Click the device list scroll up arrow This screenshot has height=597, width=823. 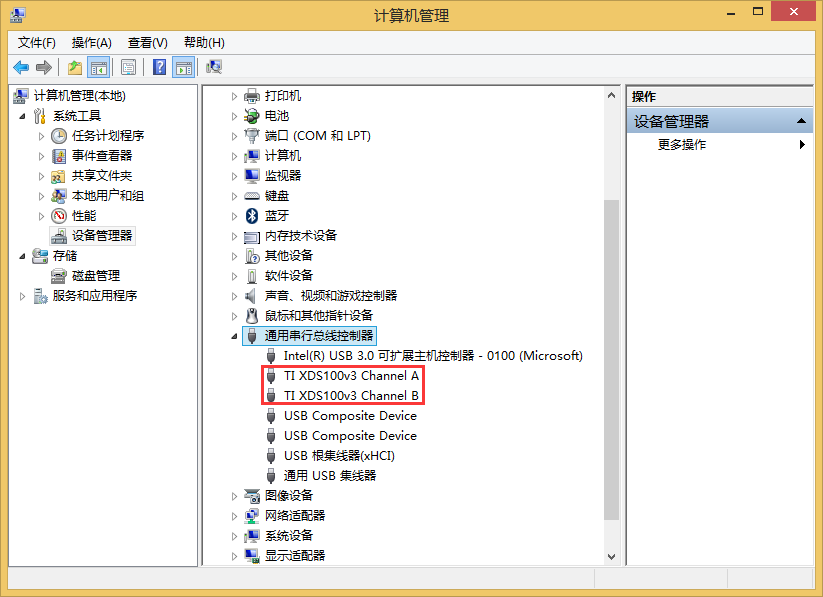tap(611, 95)
